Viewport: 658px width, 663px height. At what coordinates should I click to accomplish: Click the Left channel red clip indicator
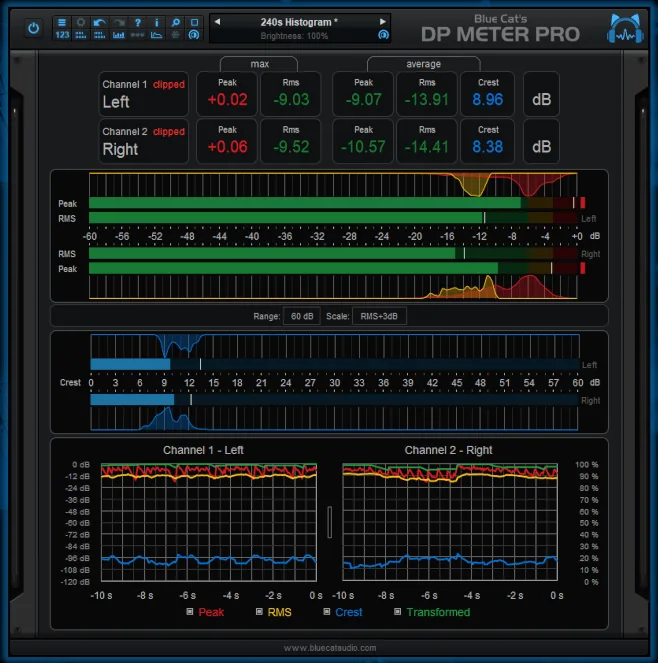(x=582, y=203)
